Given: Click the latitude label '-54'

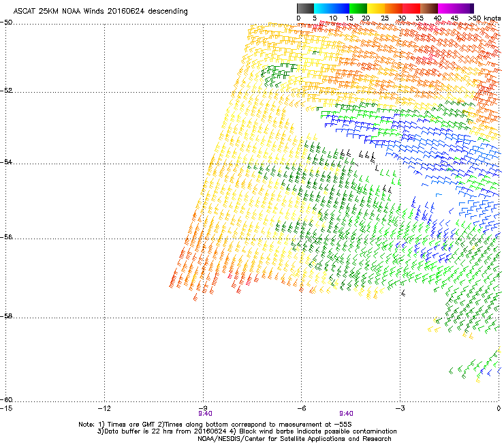Looking at the screenshot, I should coord(6,162).
